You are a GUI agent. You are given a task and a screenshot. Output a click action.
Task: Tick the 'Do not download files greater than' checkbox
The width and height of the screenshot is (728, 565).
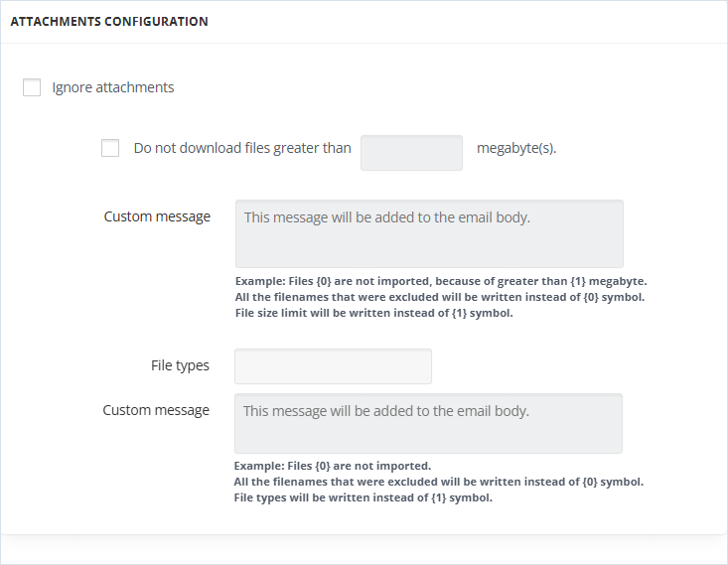point(110,148)
